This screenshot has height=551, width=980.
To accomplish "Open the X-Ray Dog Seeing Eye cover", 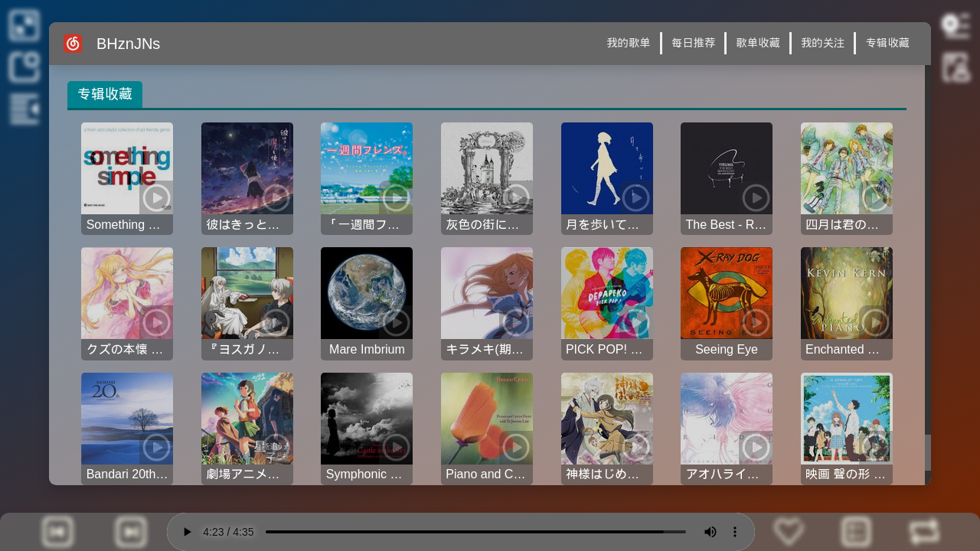I will pos(727,293).
